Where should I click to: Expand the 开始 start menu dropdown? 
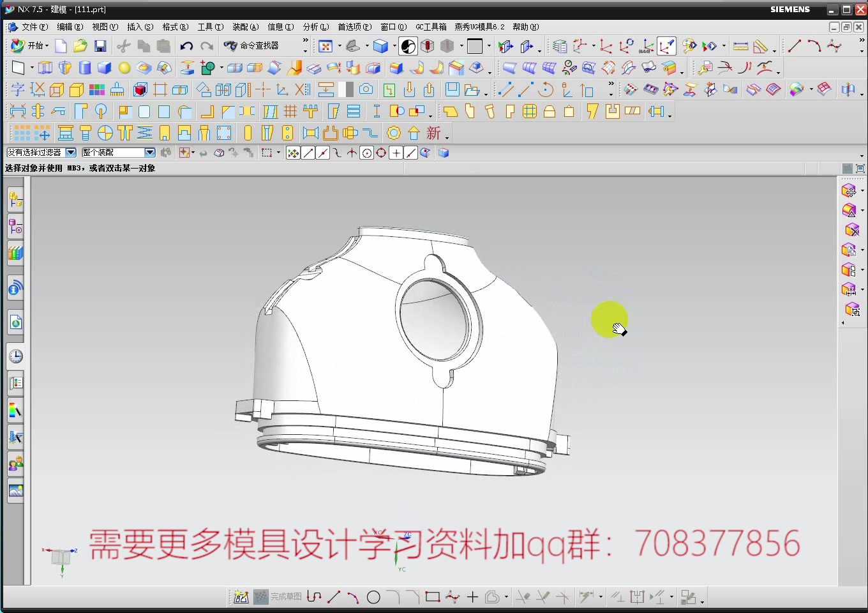coord(48,45)
